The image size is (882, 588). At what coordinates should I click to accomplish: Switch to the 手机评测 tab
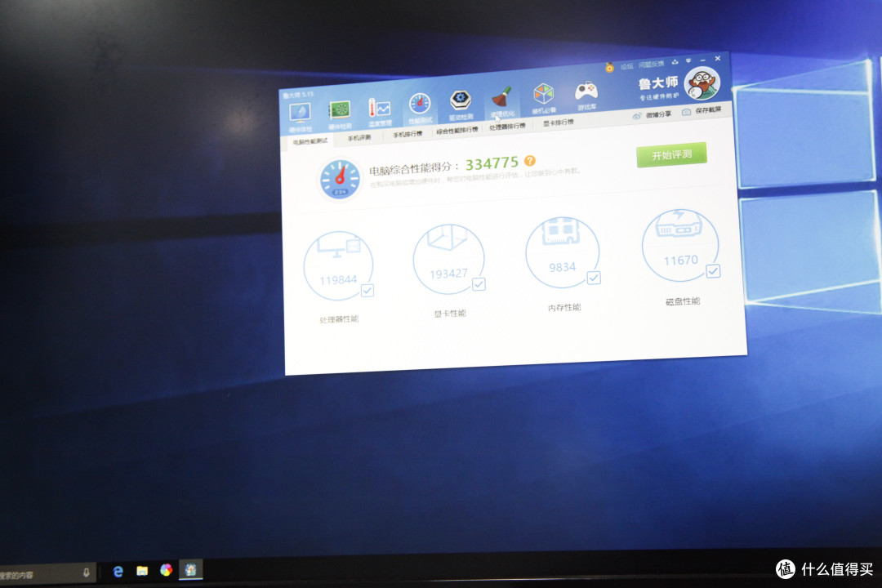[x=359, y=138]
